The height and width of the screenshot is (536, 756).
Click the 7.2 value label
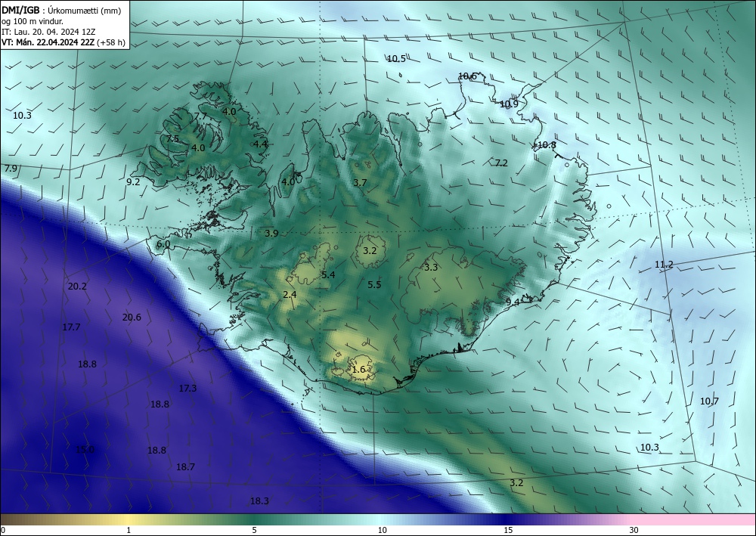[501, 163]
